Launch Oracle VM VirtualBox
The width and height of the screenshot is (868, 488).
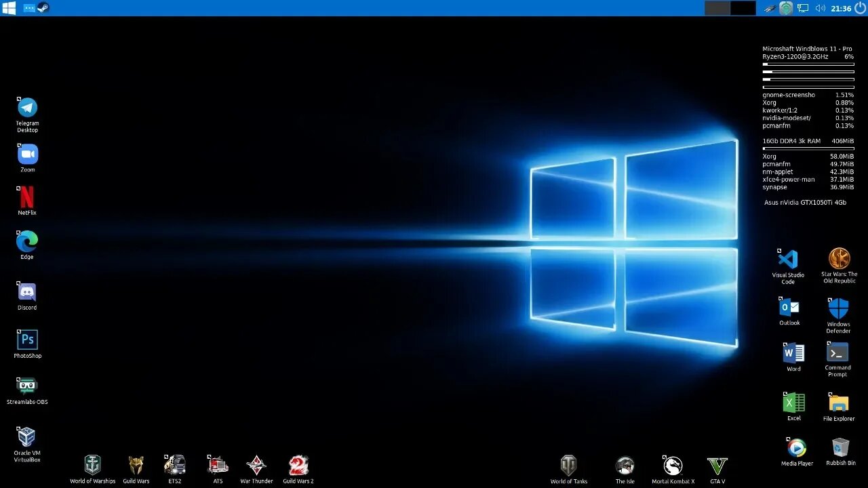26,436
